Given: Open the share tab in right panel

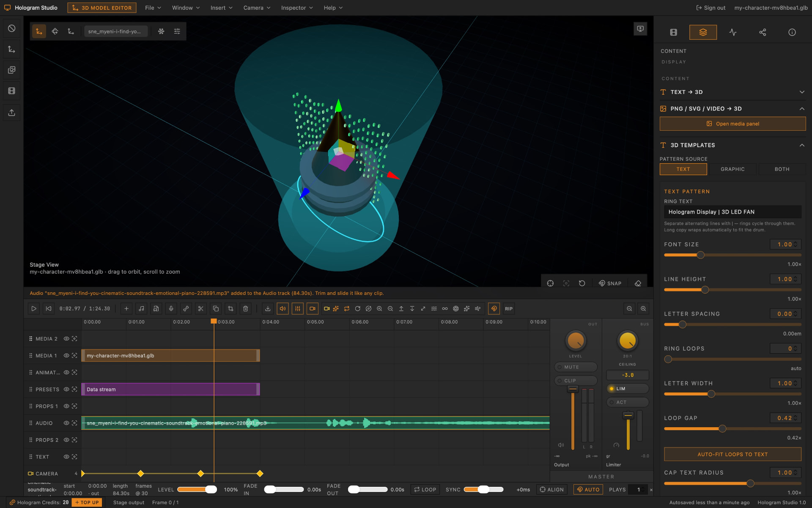Looking at the screenshot, I should [x=763, y=32].
